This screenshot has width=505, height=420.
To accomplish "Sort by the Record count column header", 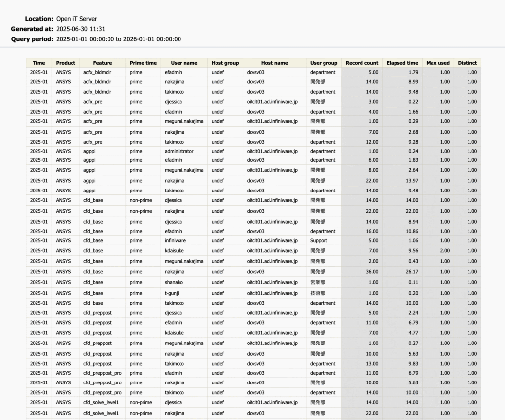I will [x=361, y=63].
